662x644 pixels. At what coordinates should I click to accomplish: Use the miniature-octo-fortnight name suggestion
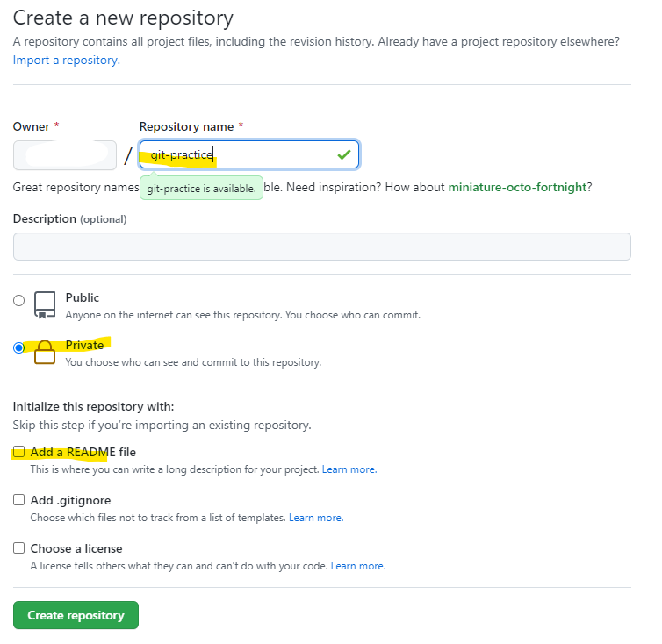click(x=517, y=188)
